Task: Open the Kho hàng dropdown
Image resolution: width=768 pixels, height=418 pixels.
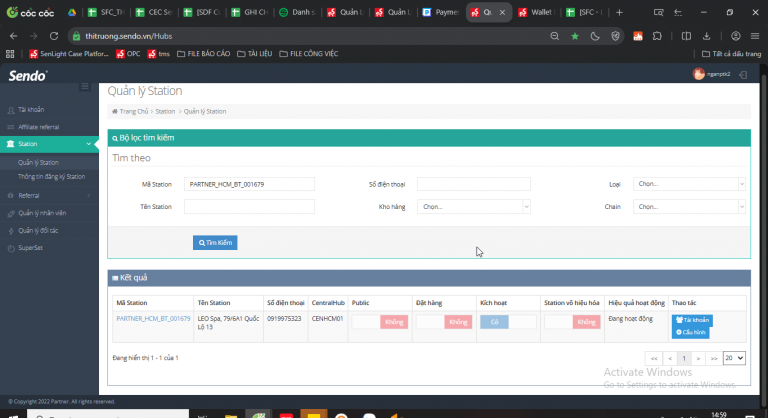Action: click(474, 207)
